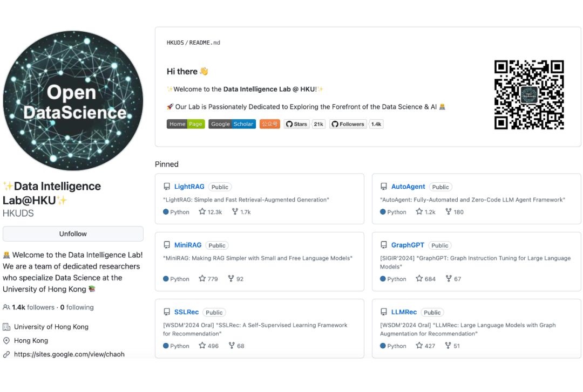Open the LightRAG repository link
Screen dimensions: 583x392
189,187
